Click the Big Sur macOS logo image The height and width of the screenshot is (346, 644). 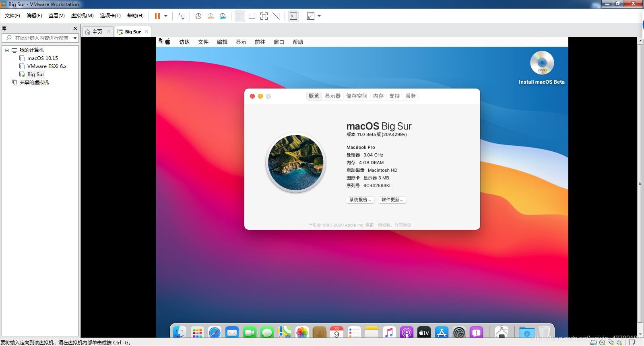coord(296,163)
